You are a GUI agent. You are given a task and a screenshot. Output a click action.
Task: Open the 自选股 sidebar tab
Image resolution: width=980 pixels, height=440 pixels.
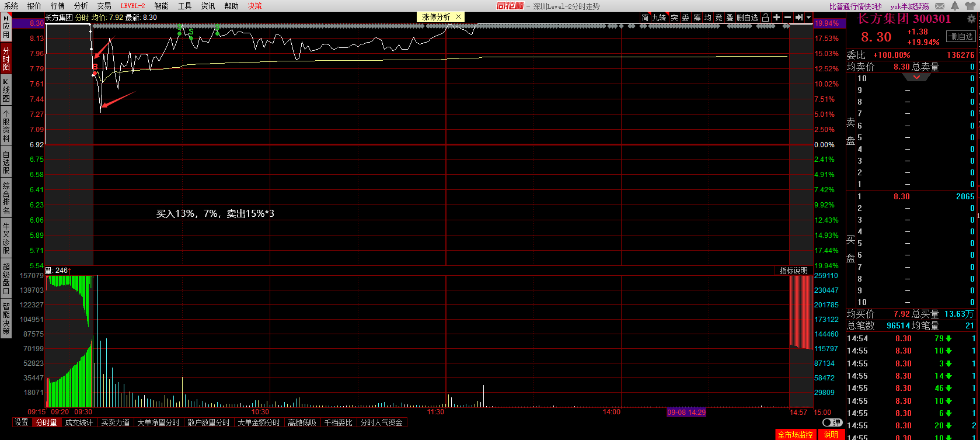tap(6, 162)
